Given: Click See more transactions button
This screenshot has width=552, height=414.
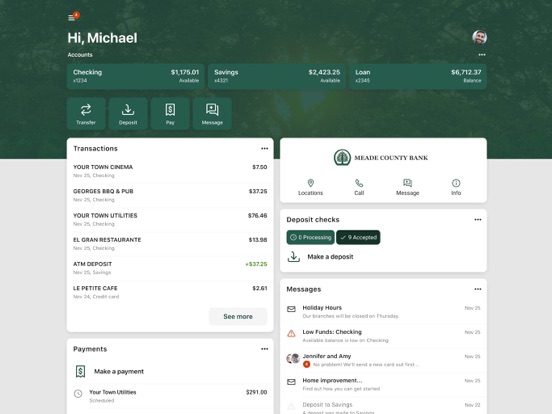Looking at the screenshot, I should (x=238, y=316).
